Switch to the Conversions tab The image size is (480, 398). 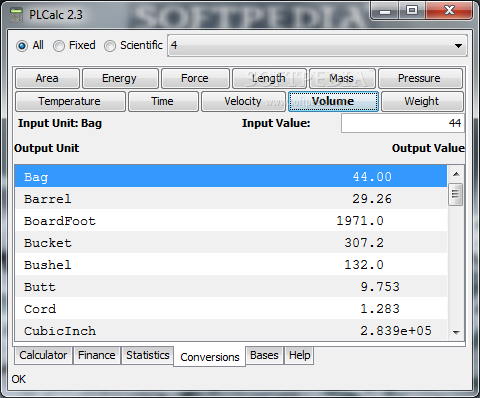pyautogui.click(x=210, y=357)
